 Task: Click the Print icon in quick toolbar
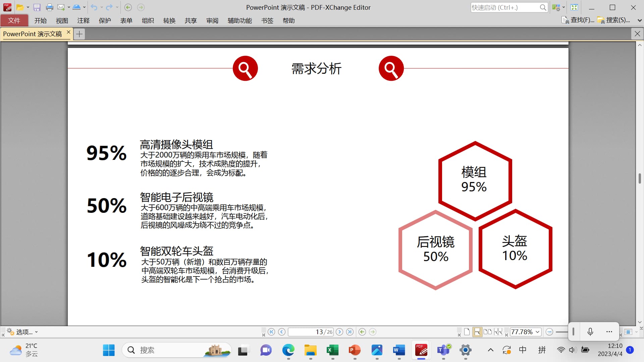pyautogui.click(x=49, y=7)
